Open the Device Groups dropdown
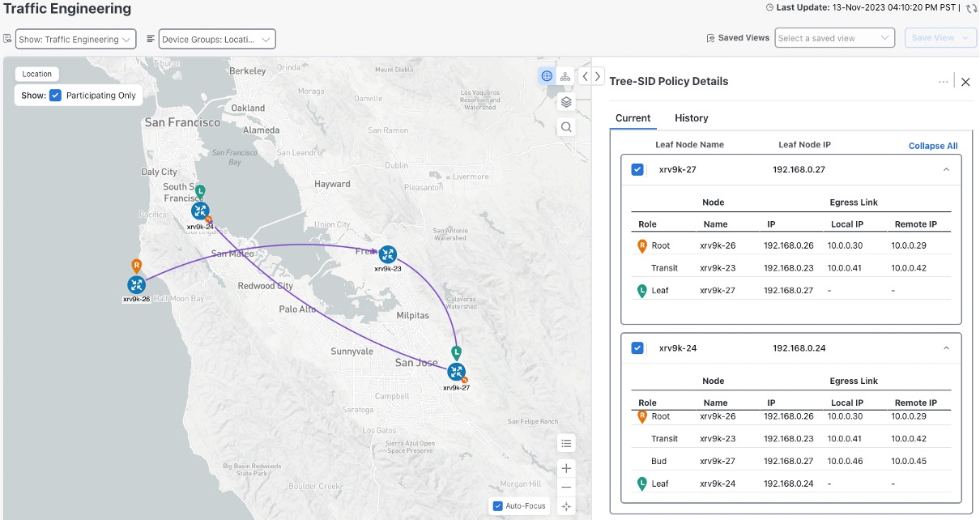This screenshot has height=520, width=980. pyautogui.click(x=217, y=39)
